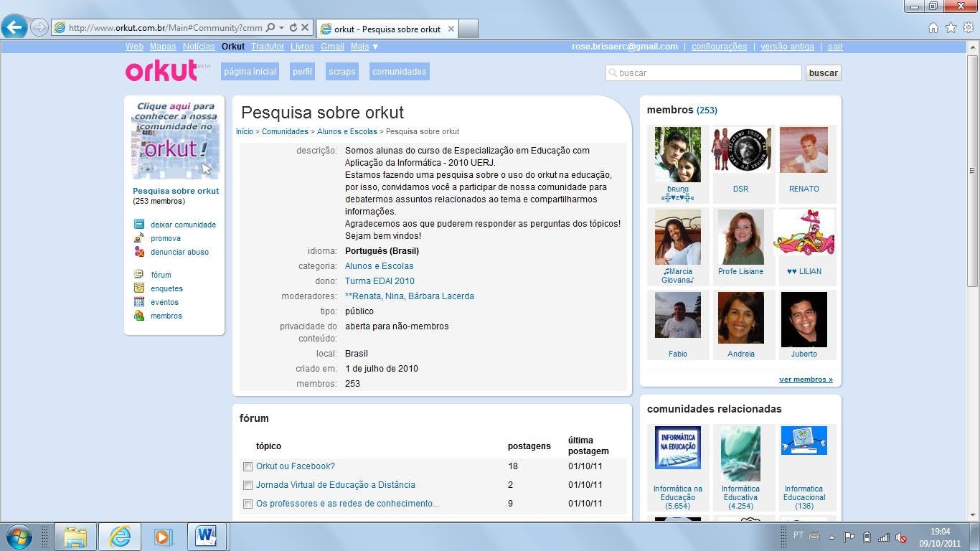Open the eventos calendar icon
The height and width of the screenshot is (551, 980).
tap(139, 302)
